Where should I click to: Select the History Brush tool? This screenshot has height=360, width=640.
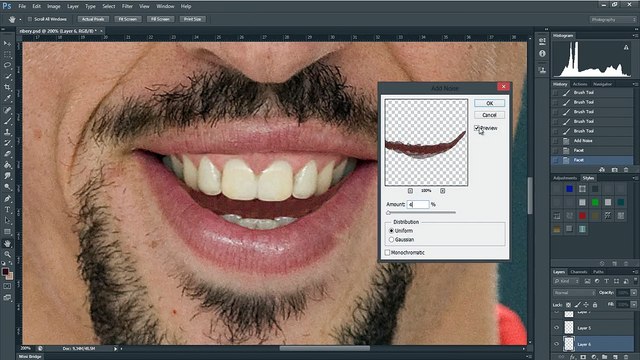tap(7, 143)
